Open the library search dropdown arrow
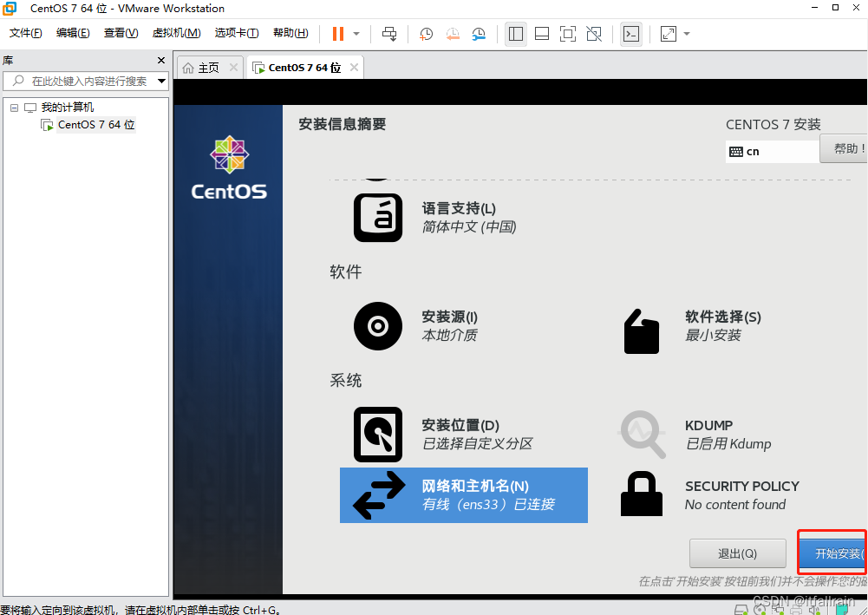 [x=161, y=82]
